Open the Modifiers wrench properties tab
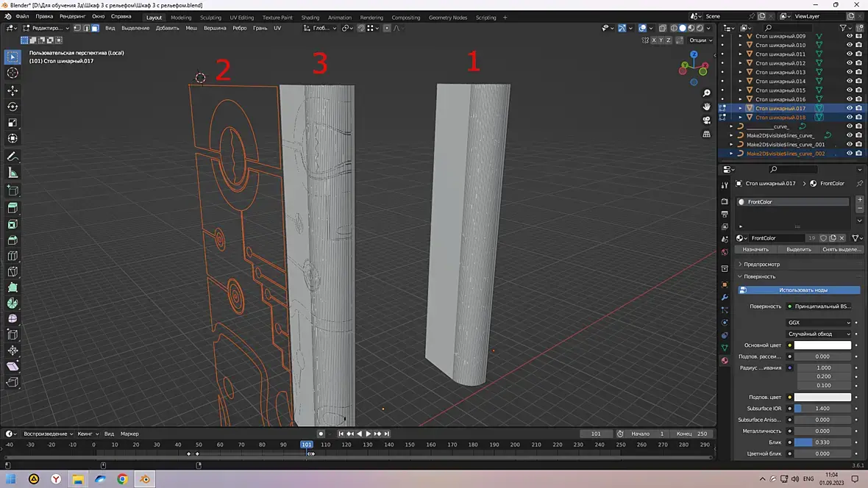Image resolution: width=868 pixels, height=488 pixels. point(725,297)
